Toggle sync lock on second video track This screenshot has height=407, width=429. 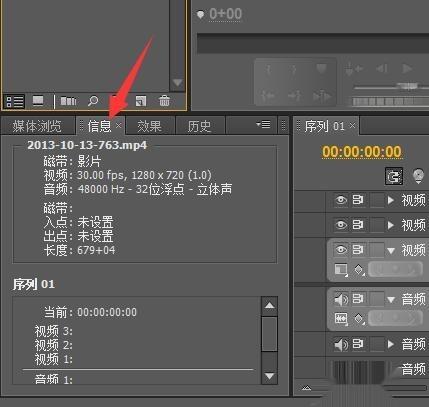[x=358, y=225]
